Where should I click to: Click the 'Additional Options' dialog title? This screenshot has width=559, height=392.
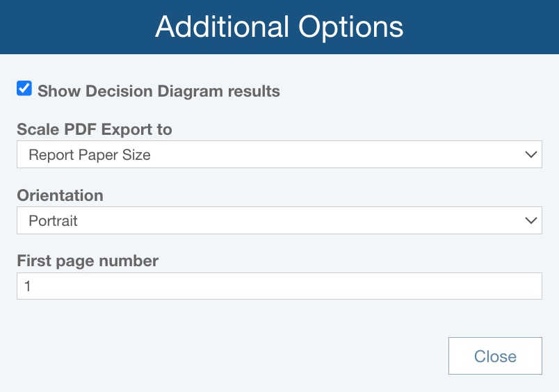click(x=279, y=27)
